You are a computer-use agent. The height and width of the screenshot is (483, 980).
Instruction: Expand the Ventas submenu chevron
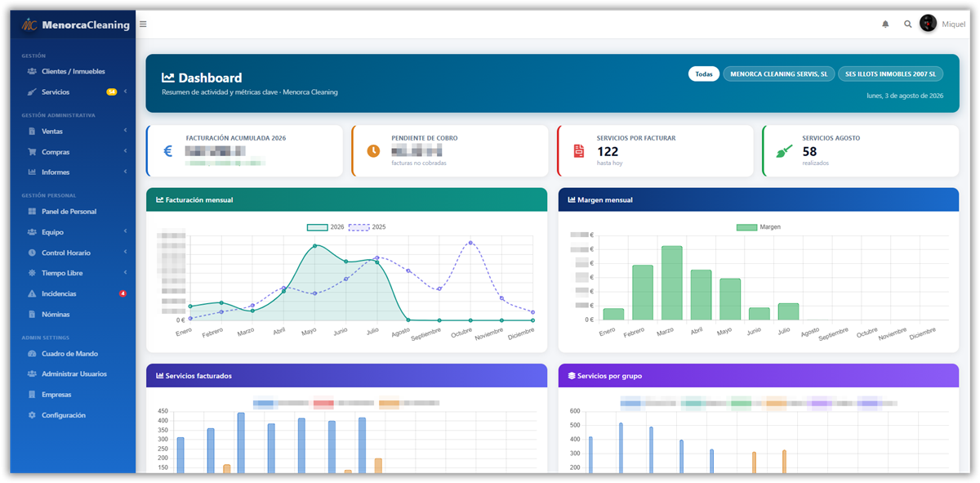tap(126, 132)
